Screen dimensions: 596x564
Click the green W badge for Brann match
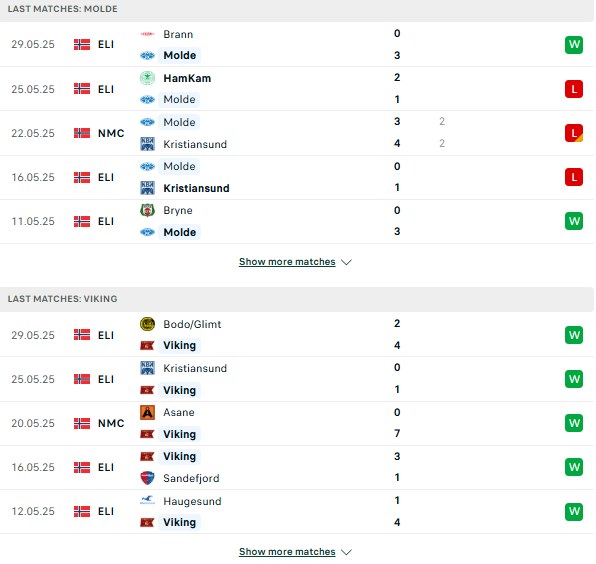coord(574,45)
